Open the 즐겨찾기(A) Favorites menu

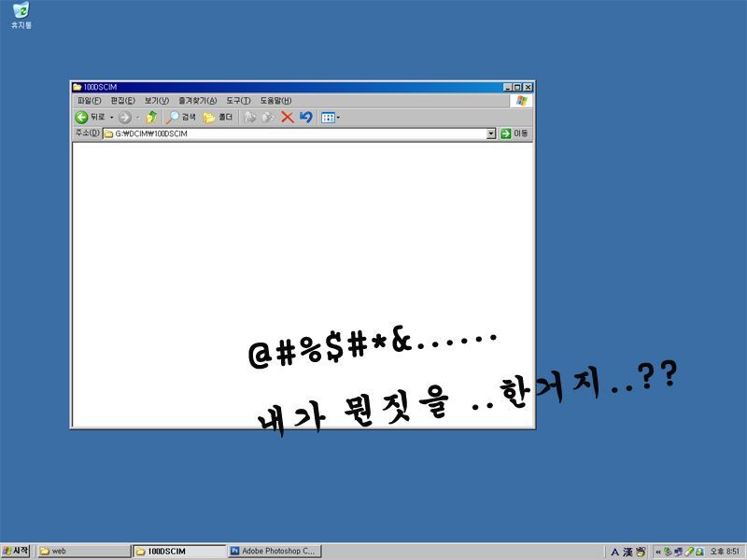(198, 101)
